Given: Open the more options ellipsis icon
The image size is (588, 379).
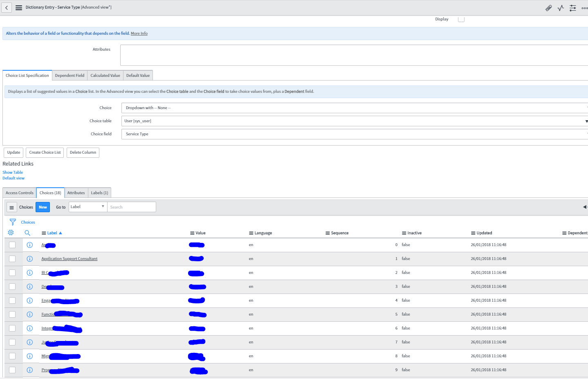Looking at the screenshot, I should [585, 8].
